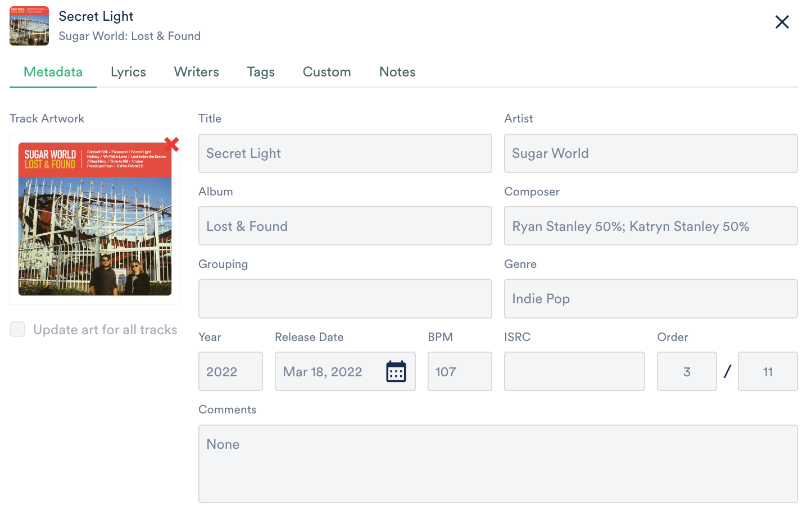Remove track artwork with red X
Screen dimensions: 812x510
171,144
